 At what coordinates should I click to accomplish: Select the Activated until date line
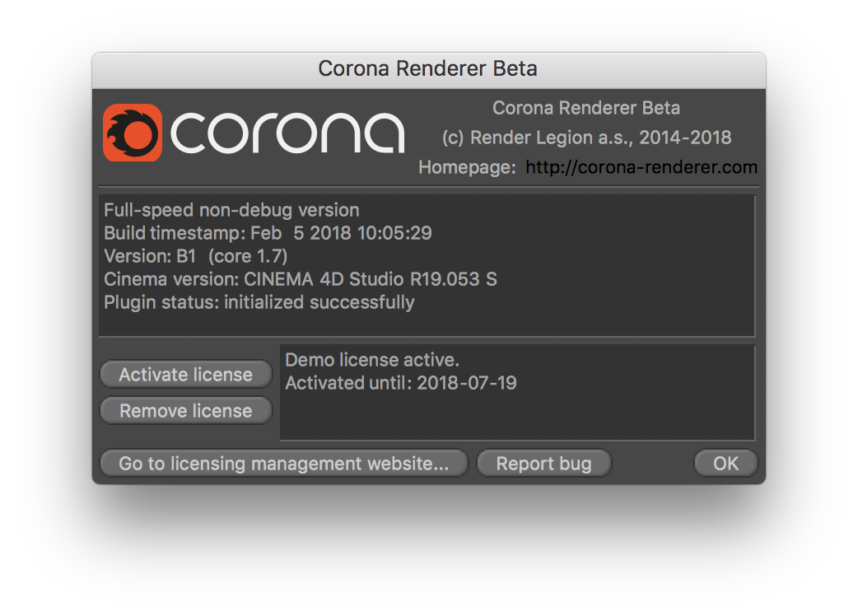(400, 383)
